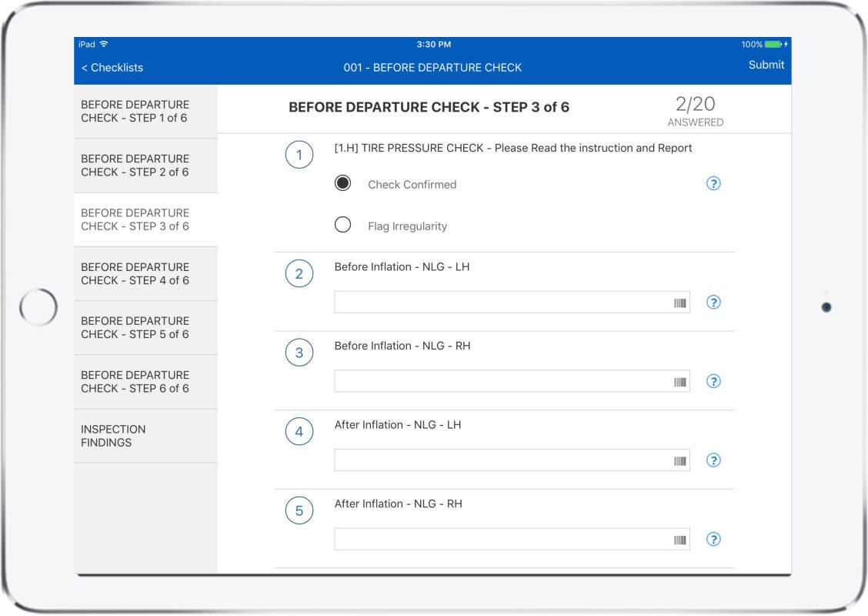Select the Flag Irregularity option
This screenshot has height=616, width=868.
point(342,225)
